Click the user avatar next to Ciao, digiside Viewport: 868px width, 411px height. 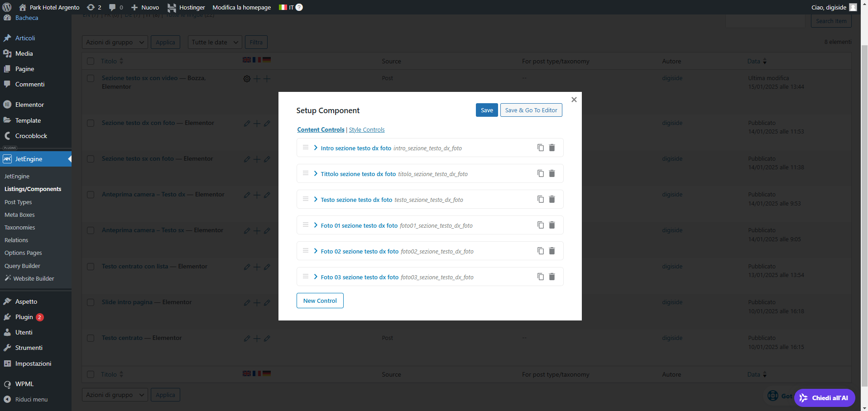pyautogui.click(x=853, y=7)
